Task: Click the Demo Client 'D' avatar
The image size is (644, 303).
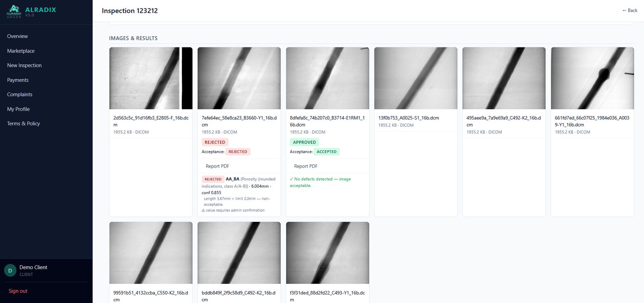Action: click(x=10, y=270)
